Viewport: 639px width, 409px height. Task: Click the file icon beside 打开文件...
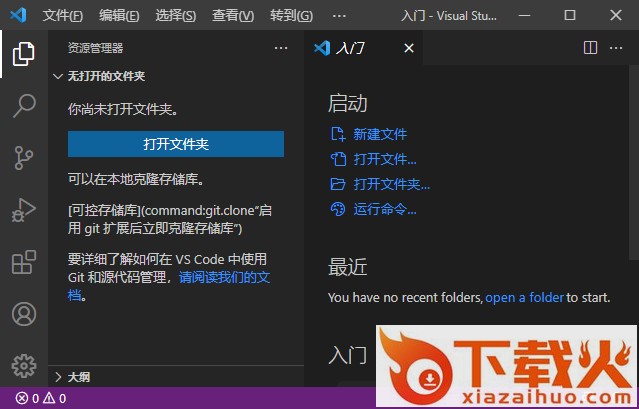click(338, 159)
